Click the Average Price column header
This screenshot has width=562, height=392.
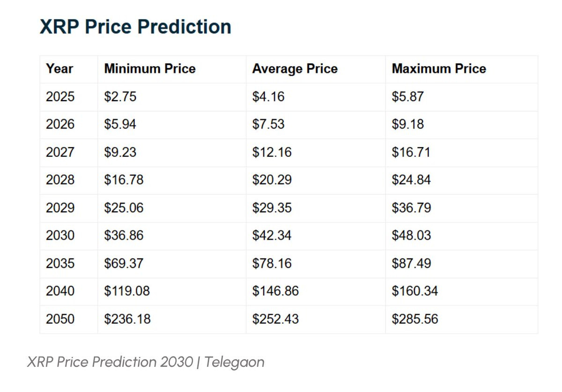click(295, 69)
